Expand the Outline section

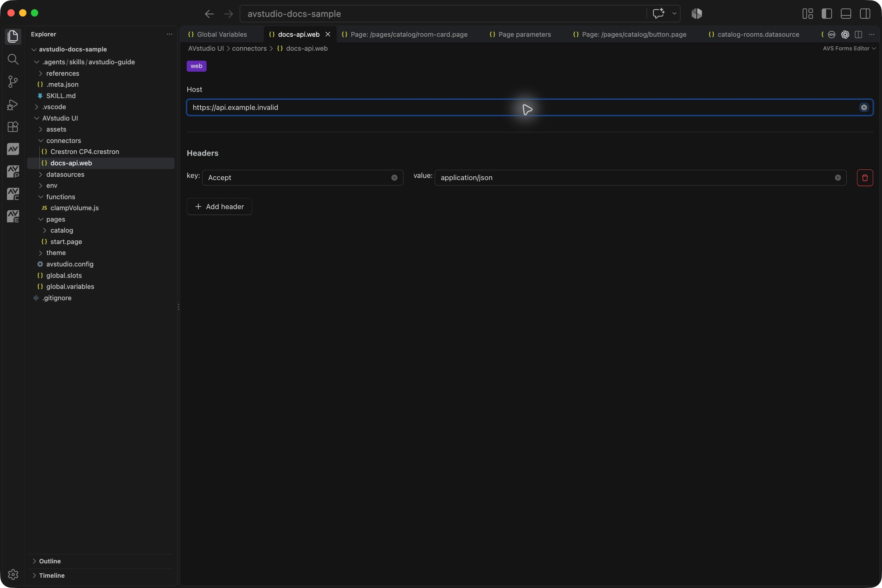(x=50, y=561)
